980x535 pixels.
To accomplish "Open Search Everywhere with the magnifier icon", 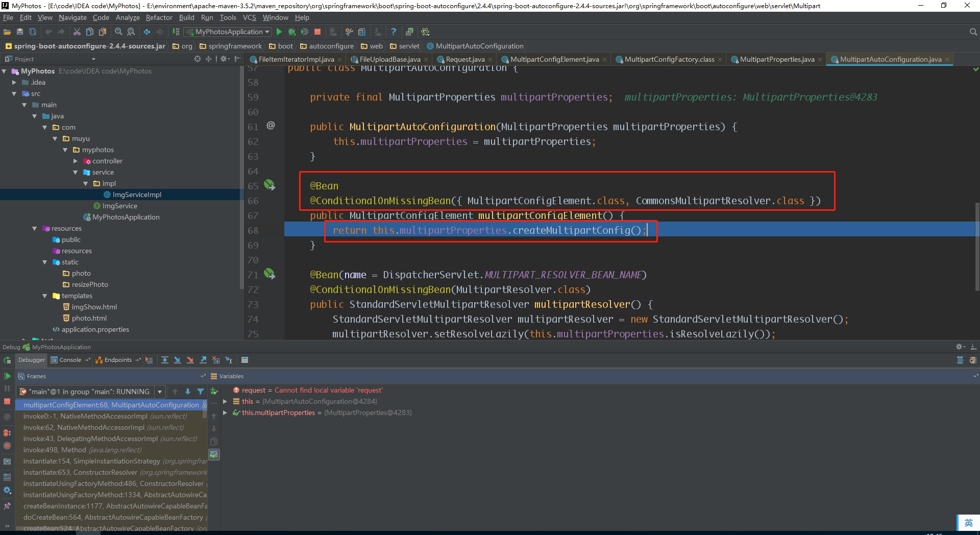I will 973,32.
